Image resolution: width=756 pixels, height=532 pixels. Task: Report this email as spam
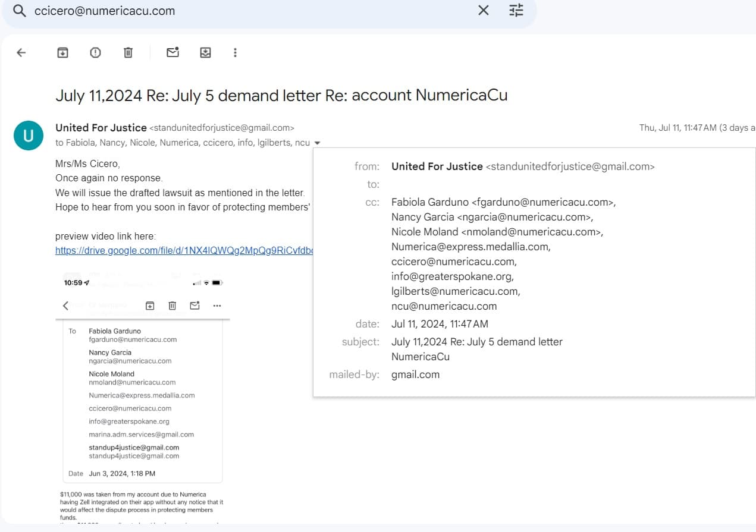point(95,52)
